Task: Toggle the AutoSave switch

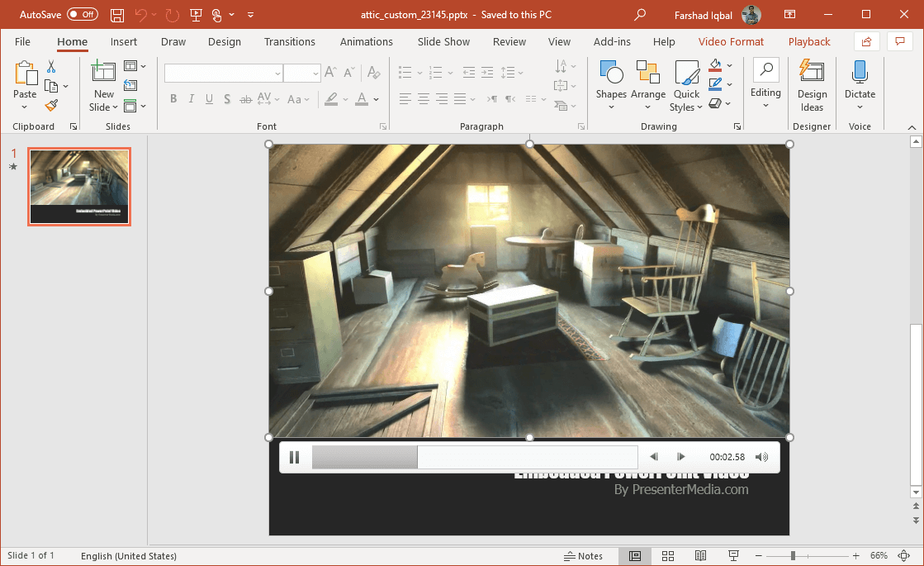Action: point(82,15)
